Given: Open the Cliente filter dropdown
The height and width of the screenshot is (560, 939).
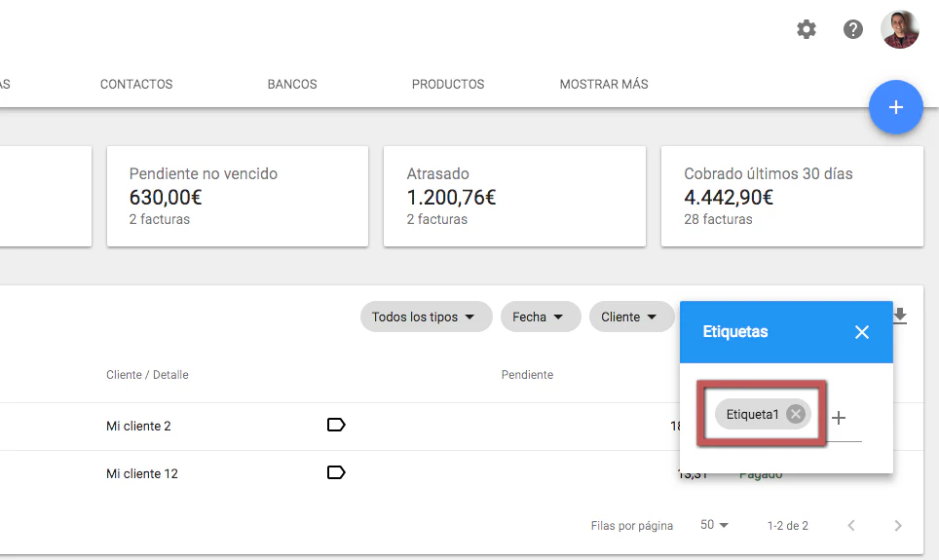Looking at the screenshot, I should pos(631,317).
